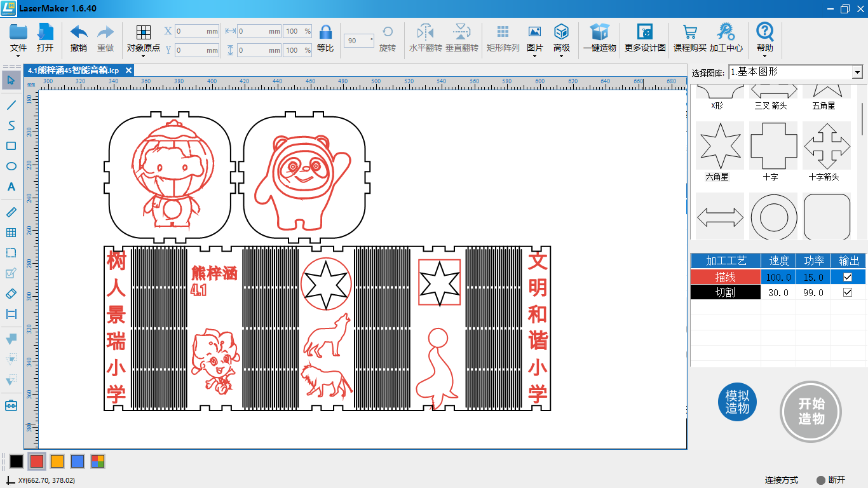Open 加工中心 processing center
The height and width of the screenshot is (488, 868).
tap(726, 32)
